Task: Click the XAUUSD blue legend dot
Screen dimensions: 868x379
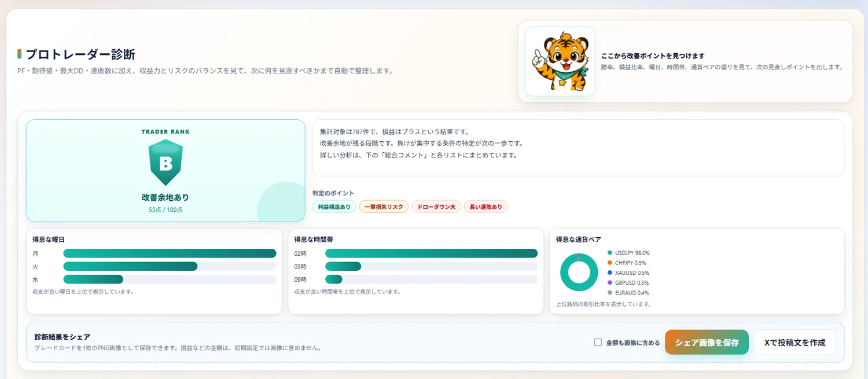Action: click(x=610, y=273)
